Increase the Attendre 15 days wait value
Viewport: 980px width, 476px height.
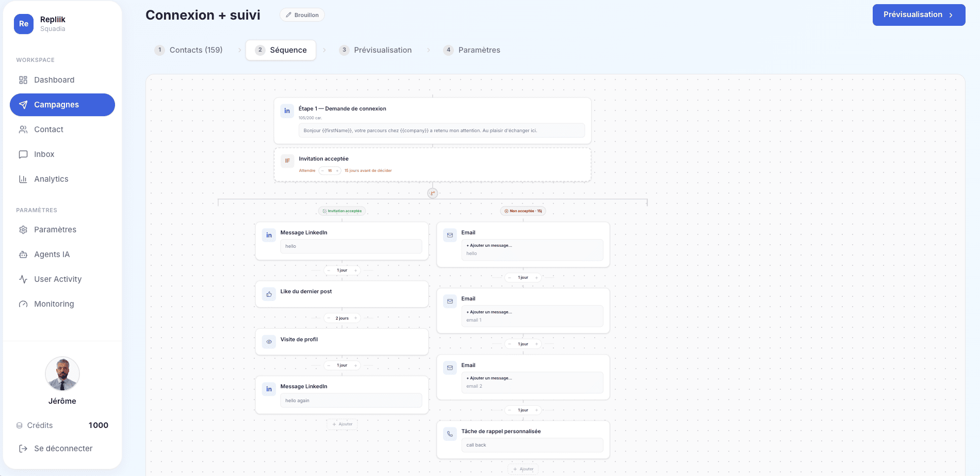tap(337, 171)
